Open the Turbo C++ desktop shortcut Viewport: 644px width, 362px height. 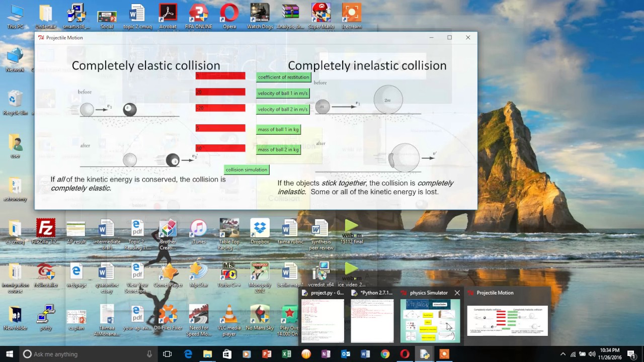(x=229, y=275)
